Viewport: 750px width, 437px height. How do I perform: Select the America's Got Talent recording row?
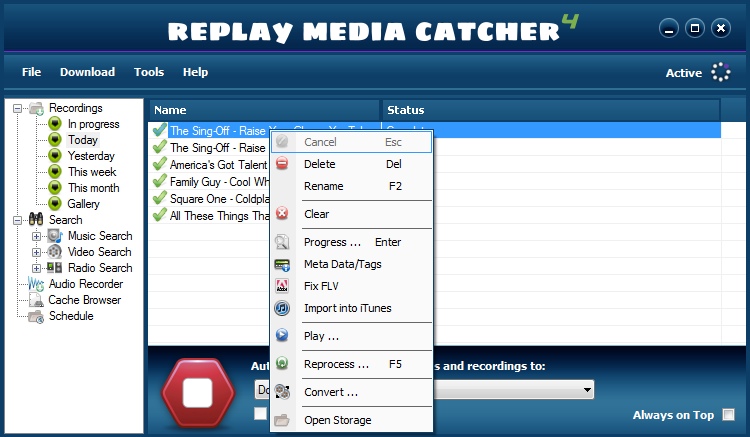[218, 164]
